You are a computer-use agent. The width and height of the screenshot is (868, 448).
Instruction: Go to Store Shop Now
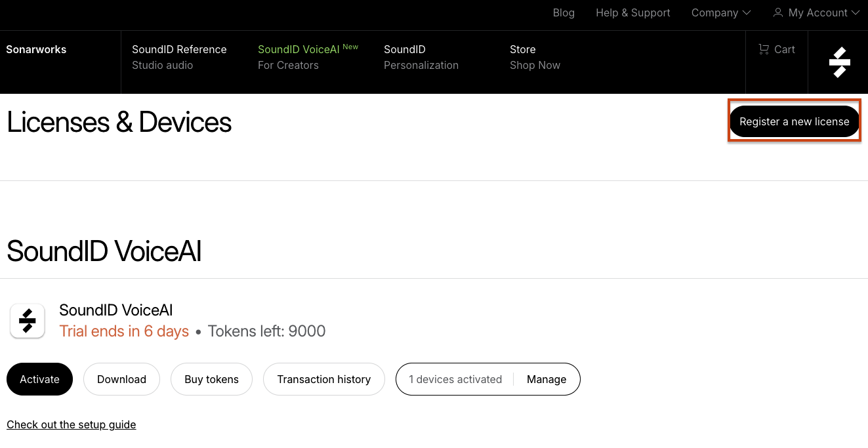(535, 57)
